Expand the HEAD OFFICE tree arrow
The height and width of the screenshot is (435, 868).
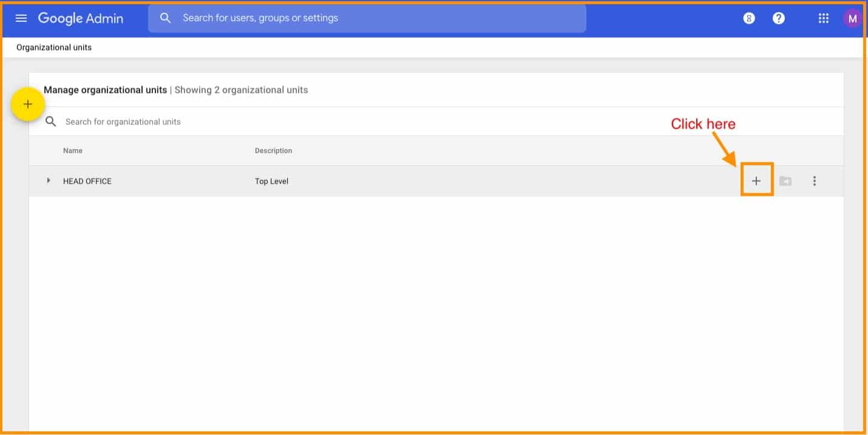tap(49, 180)
